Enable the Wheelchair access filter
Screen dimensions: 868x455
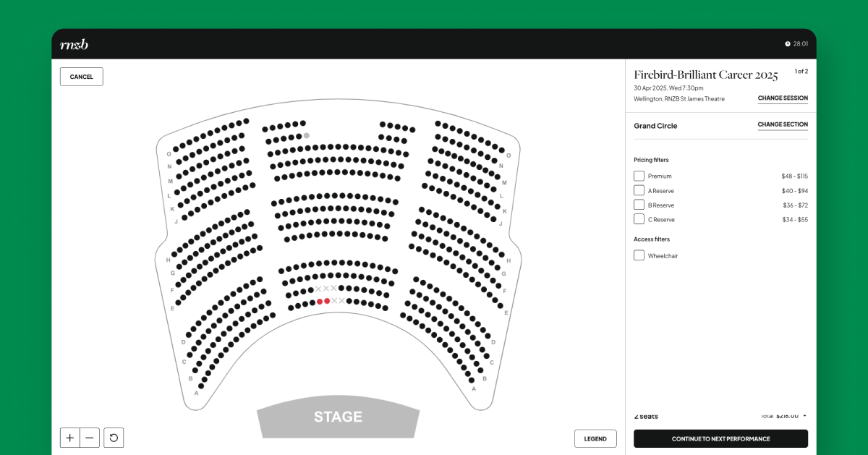pyautogui.click(x=639, y=255)
